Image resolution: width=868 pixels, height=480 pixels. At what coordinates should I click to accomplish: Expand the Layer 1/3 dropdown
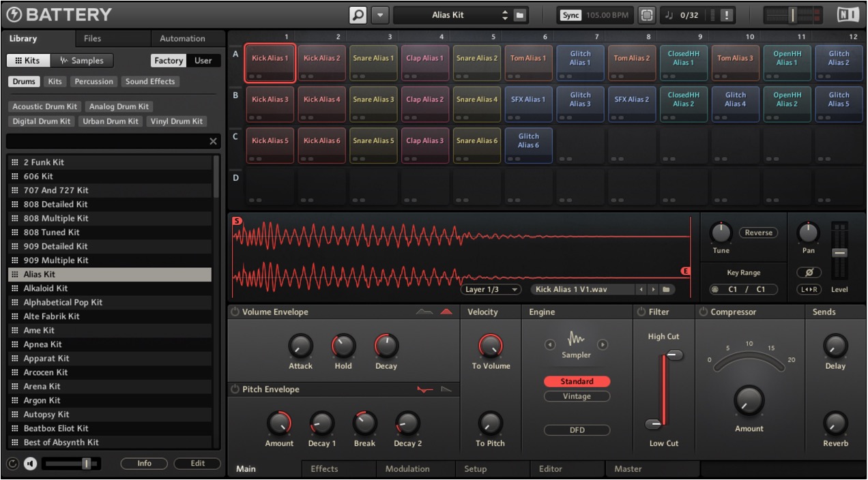click(491, 290)
